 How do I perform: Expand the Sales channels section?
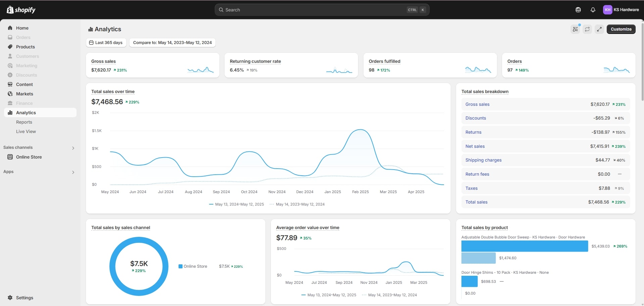tap(73, 148)
